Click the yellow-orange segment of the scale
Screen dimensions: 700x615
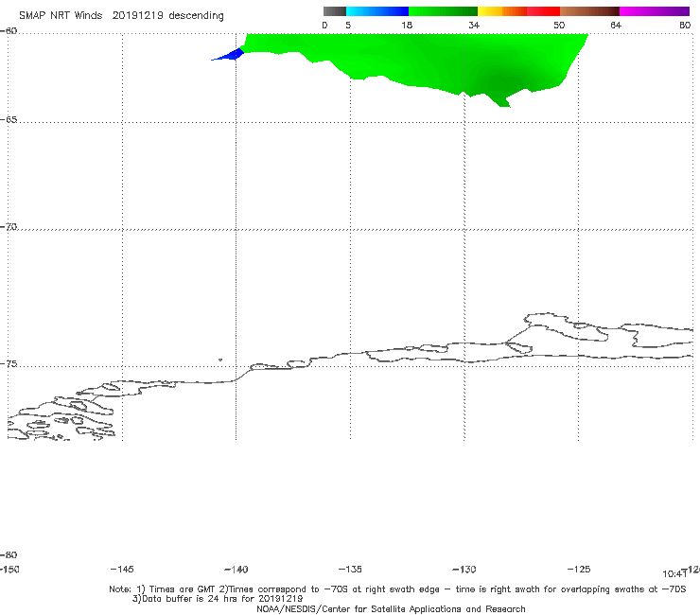pos(502,11)
